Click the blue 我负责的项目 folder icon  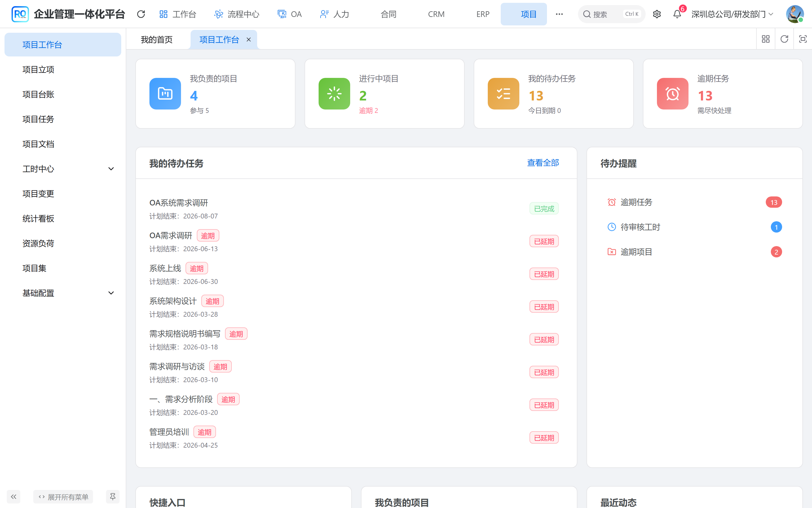[x=165, y=94]
